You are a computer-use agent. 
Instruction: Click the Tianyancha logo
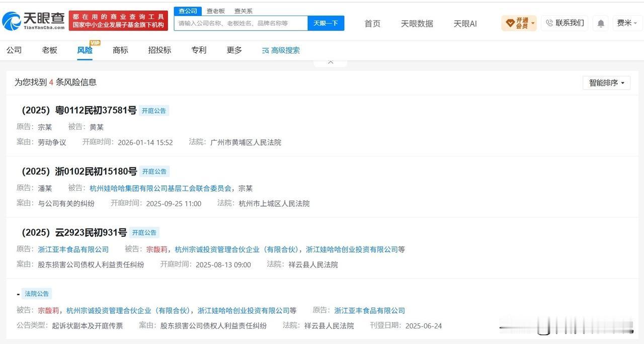(x=34, y=21)
